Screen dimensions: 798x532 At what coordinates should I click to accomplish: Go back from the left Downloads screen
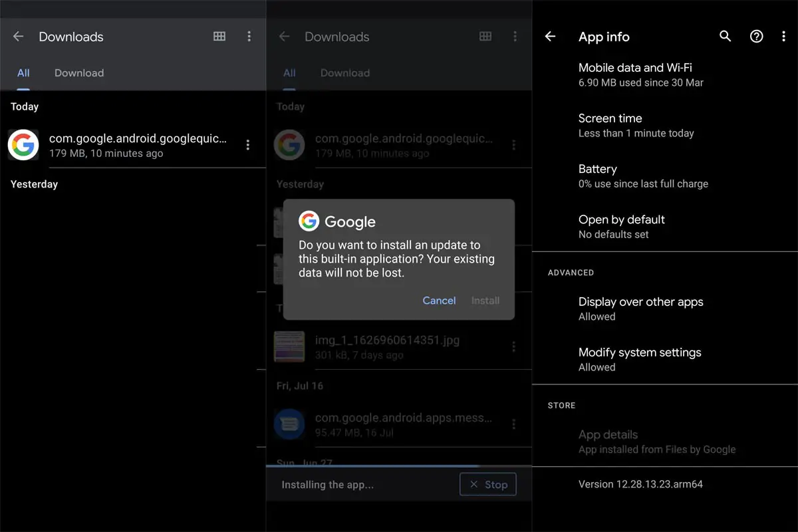coord(19,37)
